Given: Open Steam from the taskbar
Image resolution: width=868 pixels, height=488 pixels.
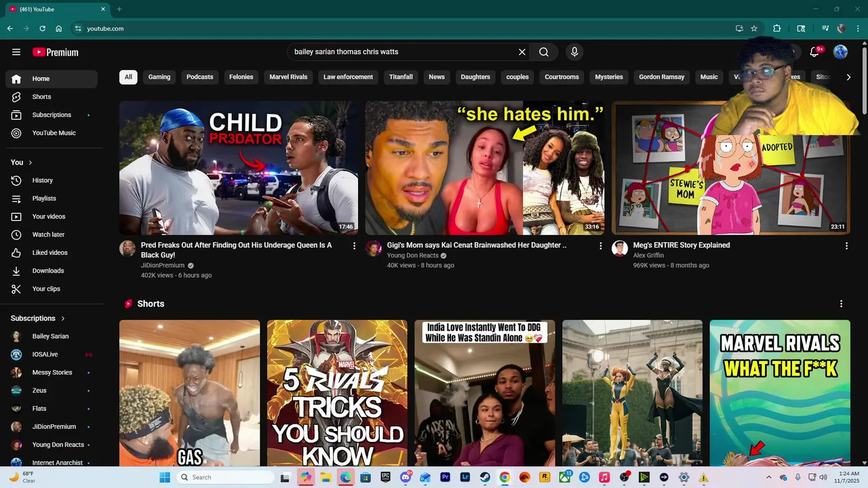Looking at the screenshot, I should coord(485,478).
